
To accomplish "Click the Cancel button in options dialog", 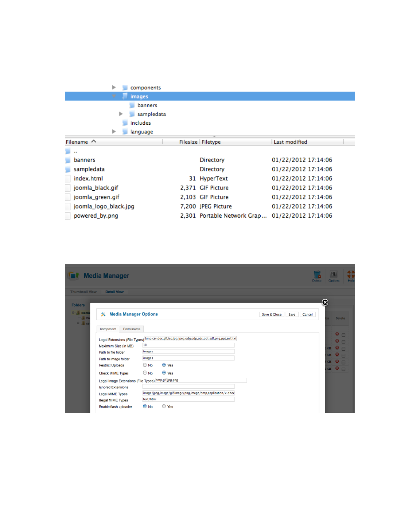I will pyautogui.click(x=307, y=314).
